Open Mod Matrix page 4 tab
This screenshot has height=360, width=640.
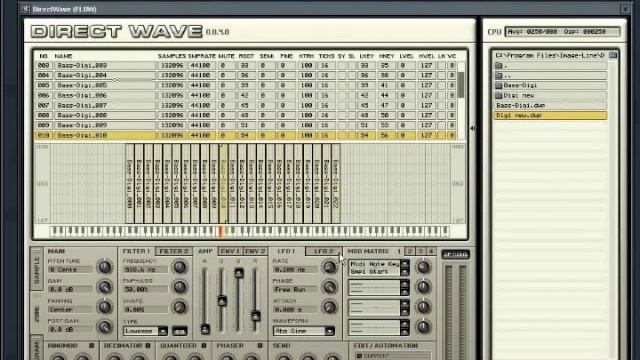pyautogui.click(x=431, y=251)
